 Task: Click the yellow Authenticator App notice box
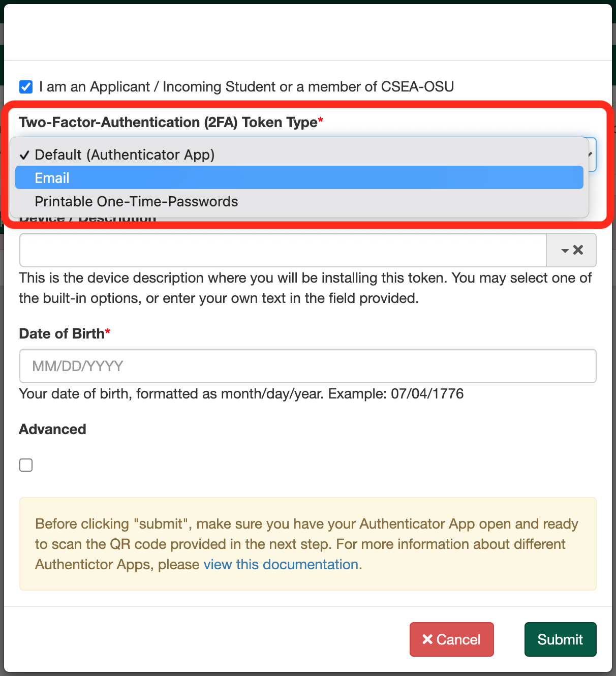[x=307, y=544]
